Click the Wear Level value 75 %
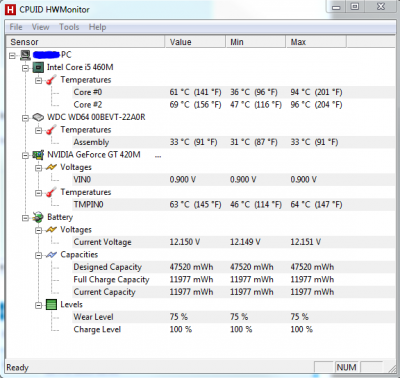Screen dimensions: 400x378 pyautogui.click(x=179, y=317)
